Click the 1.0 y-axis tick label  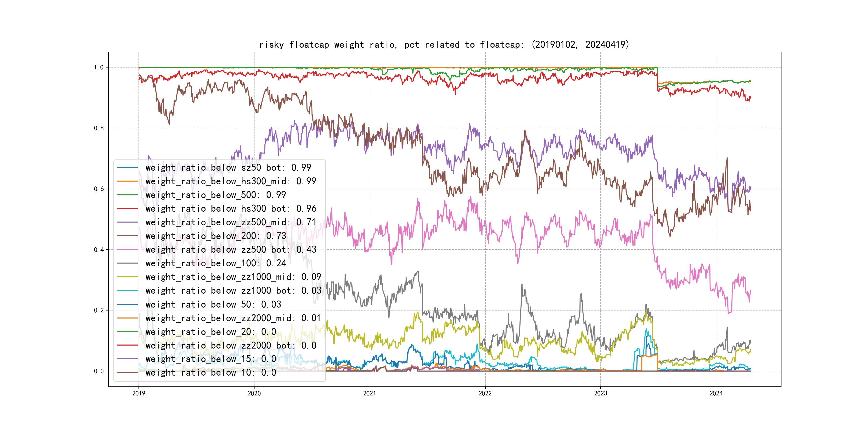coord(98,68)
